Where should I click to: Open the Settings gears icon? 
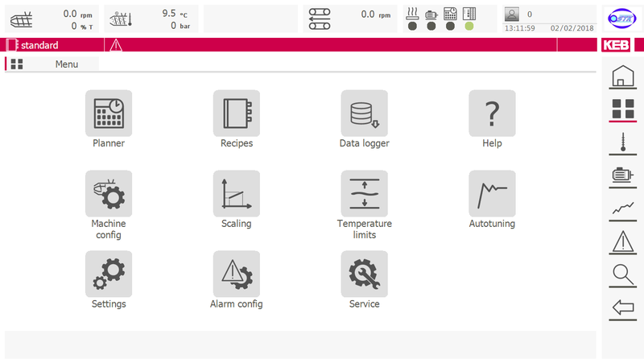click(x=109, y=274)
